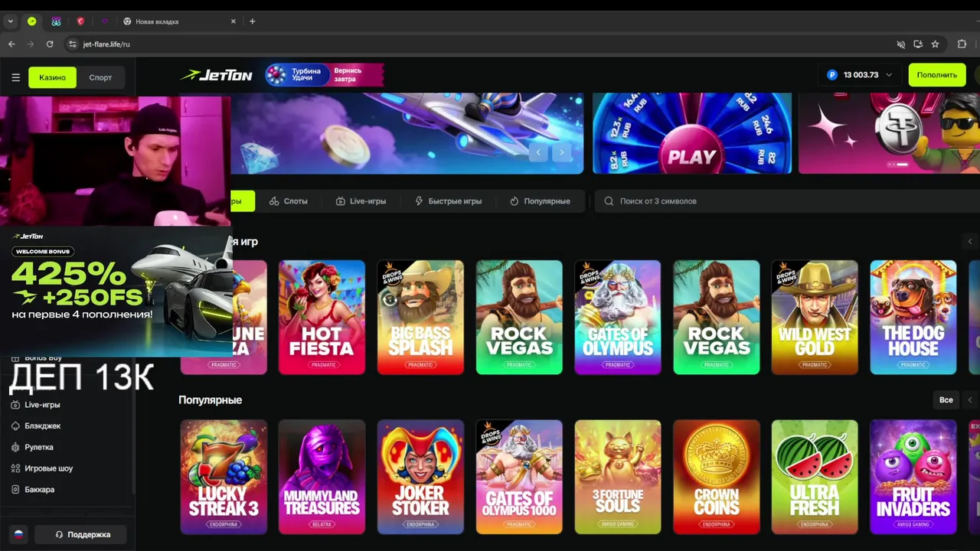Click the ruble currency icon near balance

(832, 75)
